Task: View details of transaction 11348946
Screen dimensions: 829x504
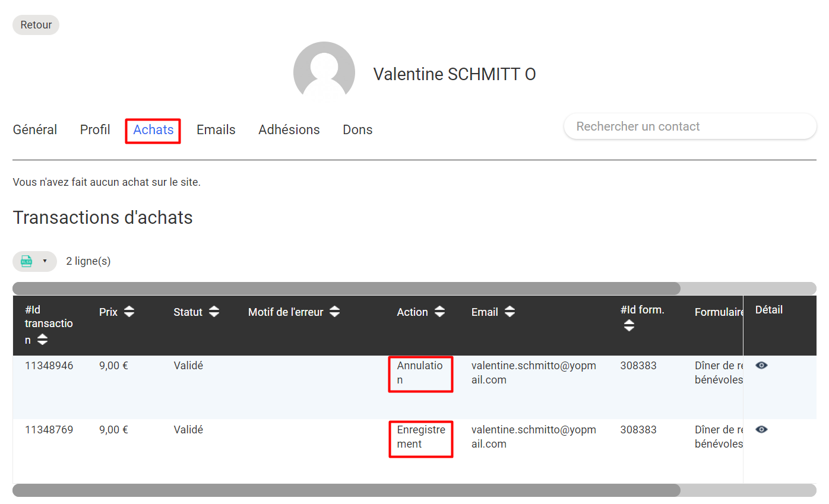Action: [761, 365]
